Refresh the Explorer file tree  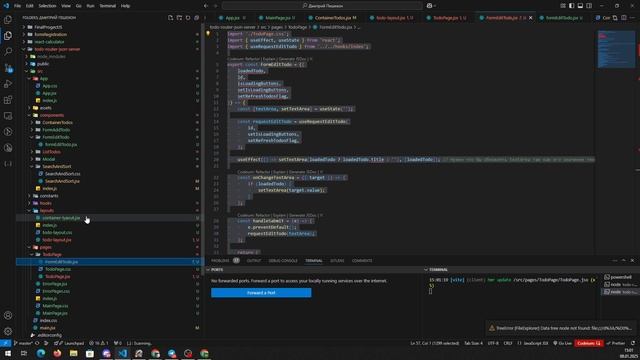coord(188,18)
